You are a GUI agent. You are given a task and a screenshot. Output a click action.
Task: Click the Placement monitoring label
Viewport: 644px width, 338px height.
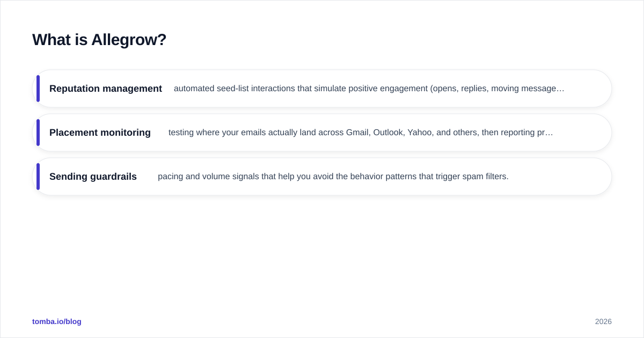coord(100,133)
